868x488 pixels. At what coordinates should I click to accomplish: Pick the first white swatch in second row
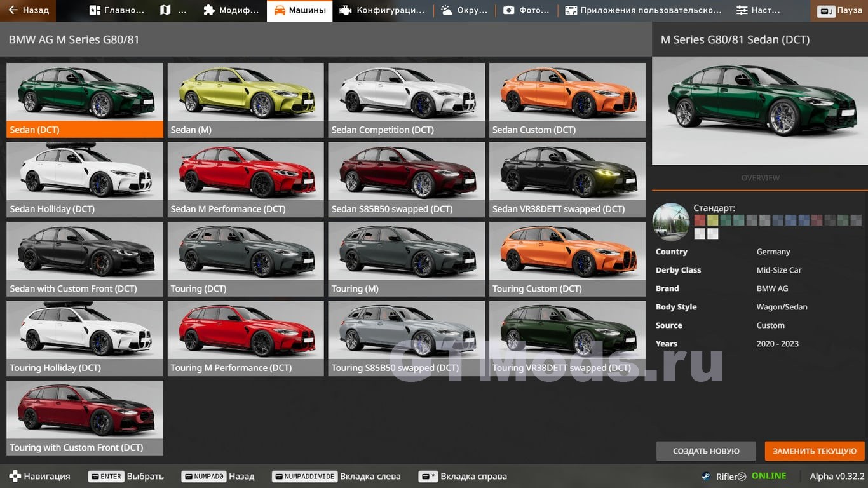tap(700, 233)
